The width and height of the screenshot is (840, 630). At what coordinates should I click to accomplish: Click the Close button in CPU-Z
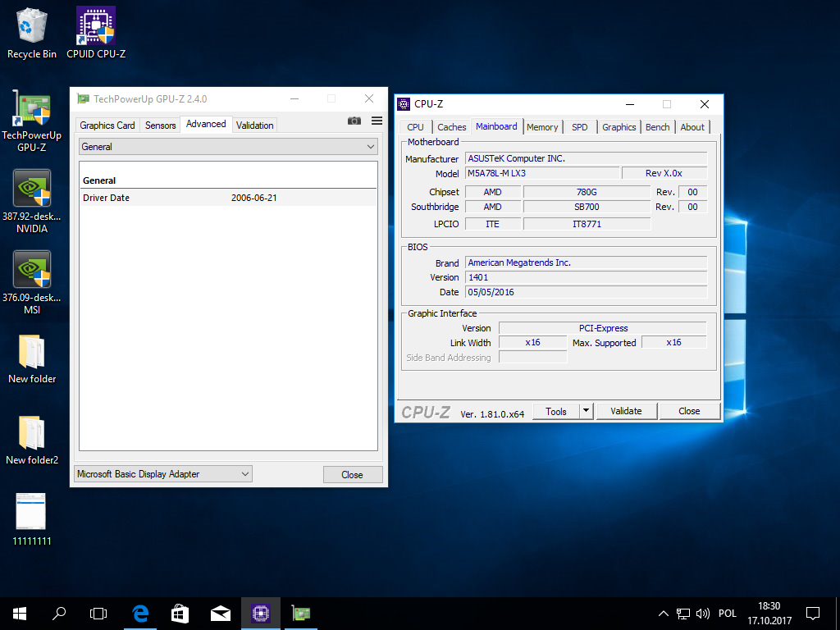(x=689, y=411)
